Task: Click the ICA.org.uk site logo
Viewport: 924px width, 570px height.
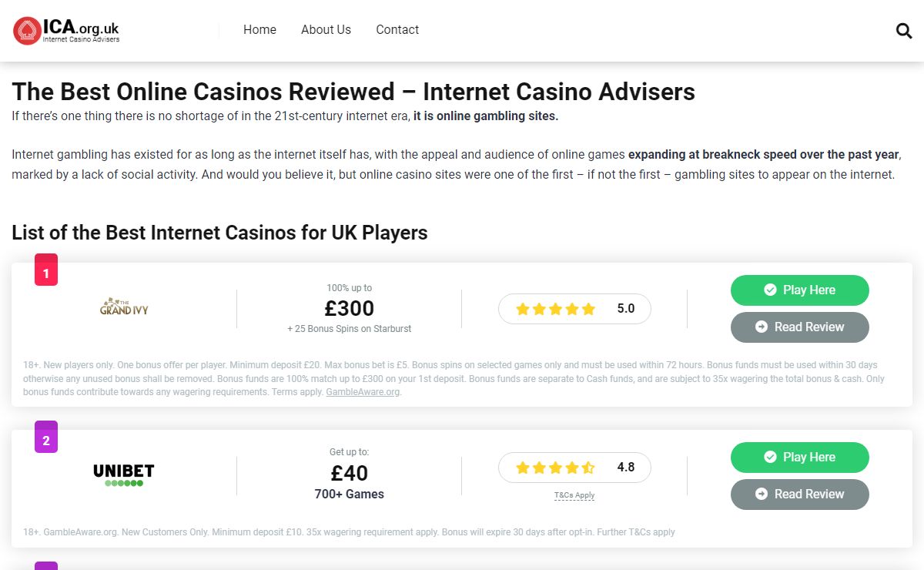Action: click(x=66, y=30)
